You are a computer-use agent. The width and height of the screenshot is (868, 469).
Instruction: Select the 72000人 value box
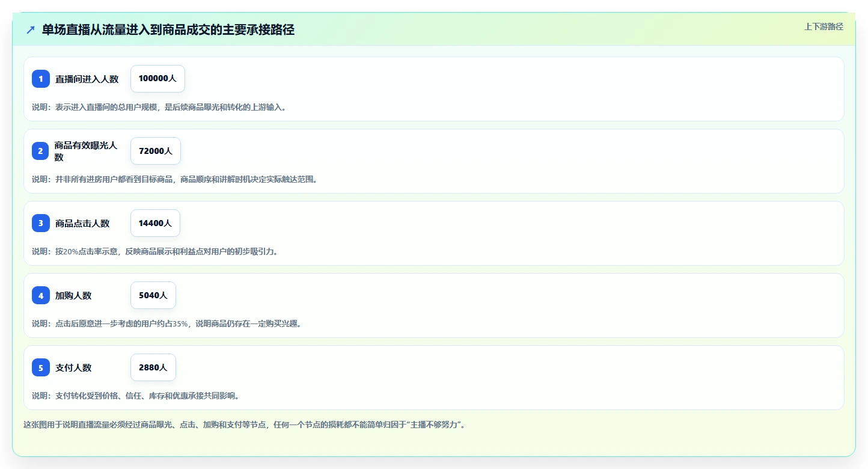[156, 151]
